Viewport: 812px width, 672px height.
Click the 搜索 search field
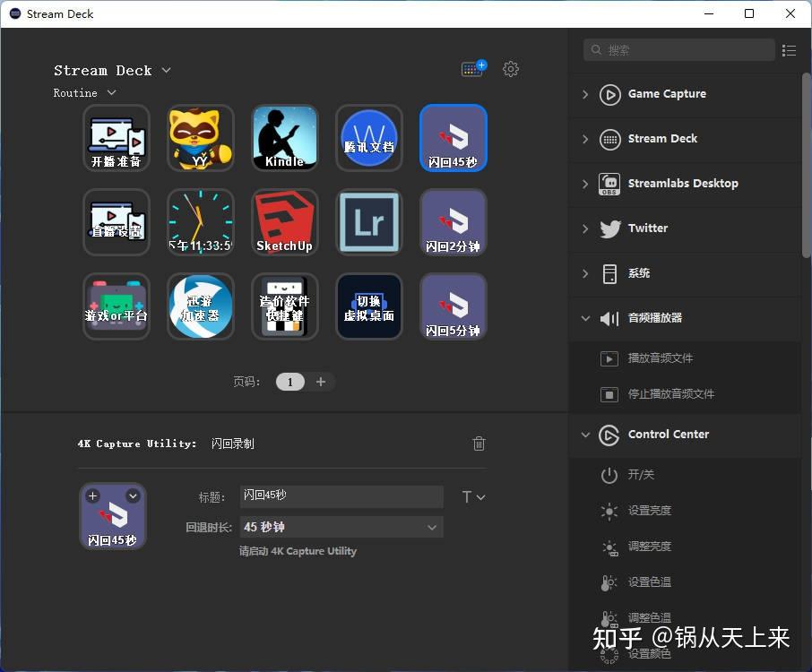click(x=679, y=49)
